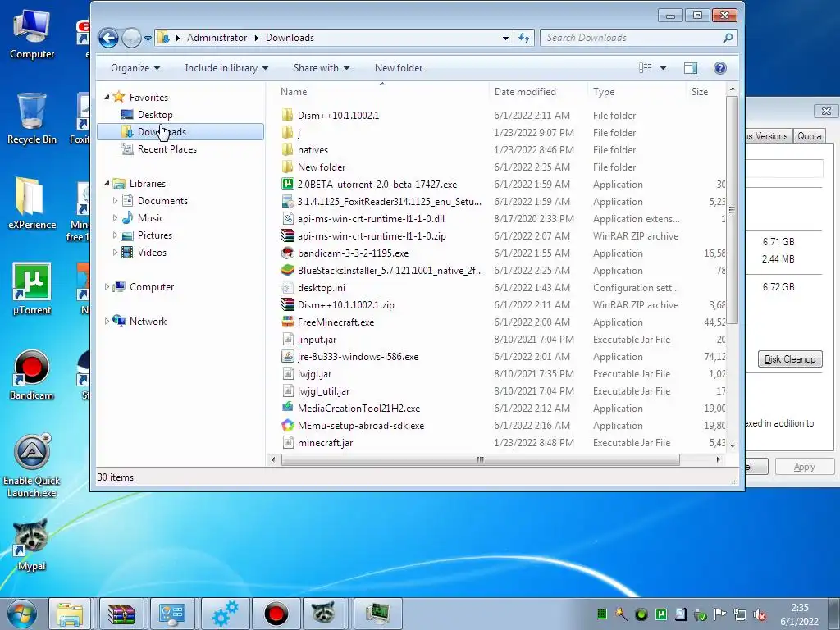Click the Bandicam record icon in taskbar
The image size is (840, 630).
(x=276, y=614)
